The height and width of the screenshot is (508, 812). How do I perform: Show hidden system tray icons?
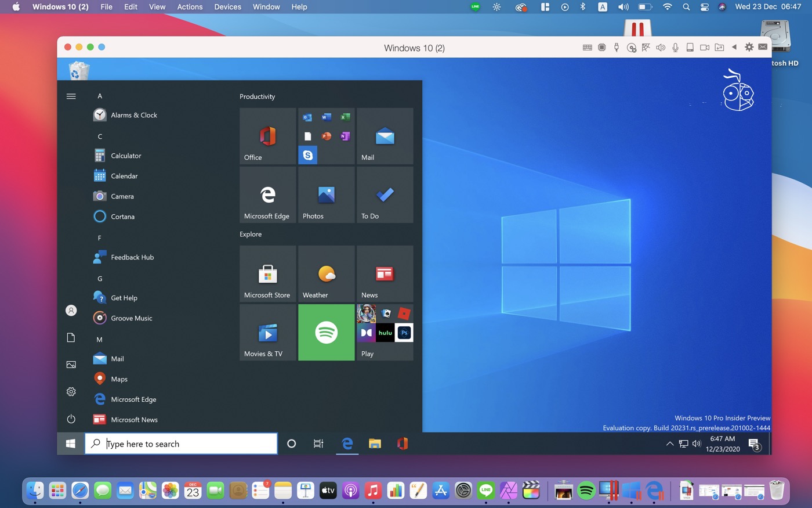click(669, 444)
